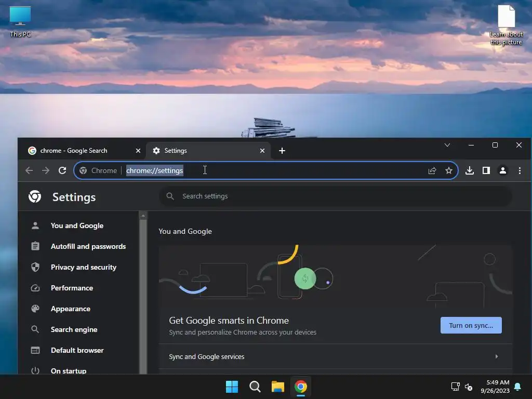Go to Default browser settings
This screenshot has width=532, height=399.
point(78,350)
